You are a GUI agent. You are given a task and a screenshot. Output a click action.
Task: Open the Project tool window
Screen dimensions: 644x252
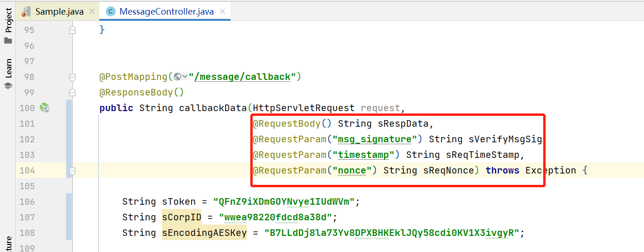(8, 20)
